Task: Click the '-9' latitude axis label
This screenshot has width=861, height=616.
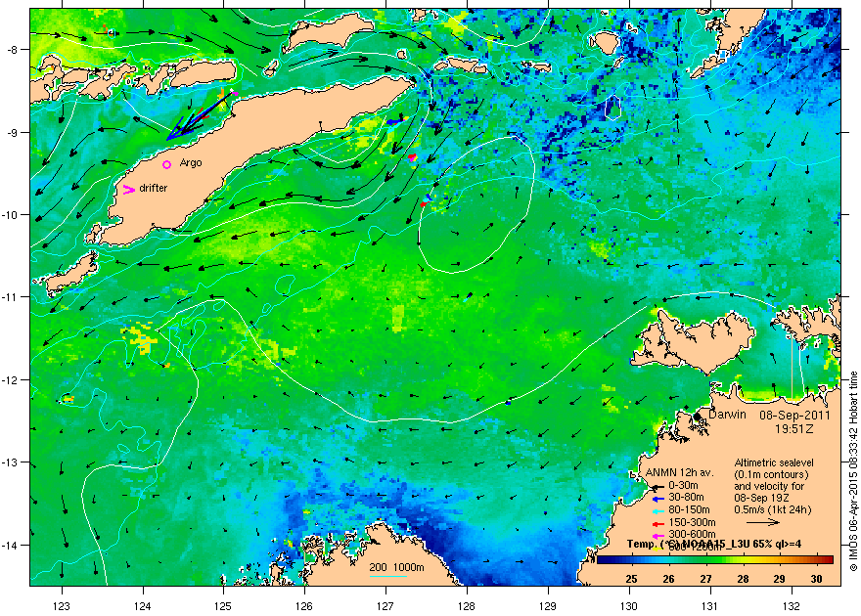Action: click(x=12, y=133)
